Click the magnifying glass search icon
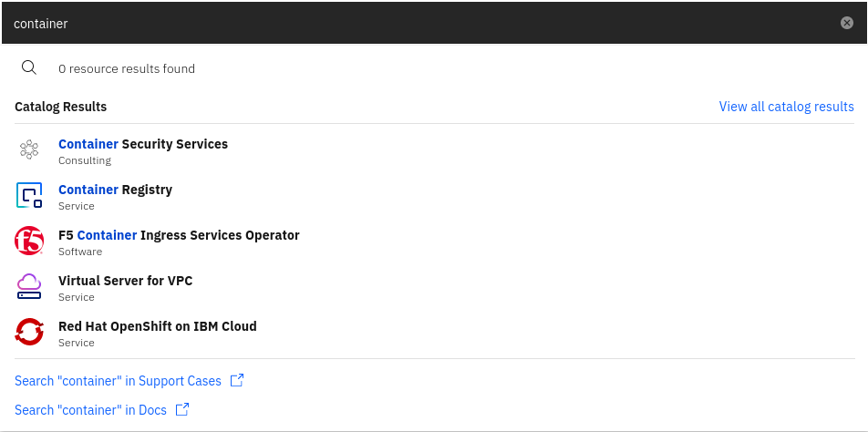This screenshot has width=868, height=432. (x=29, y=67)
